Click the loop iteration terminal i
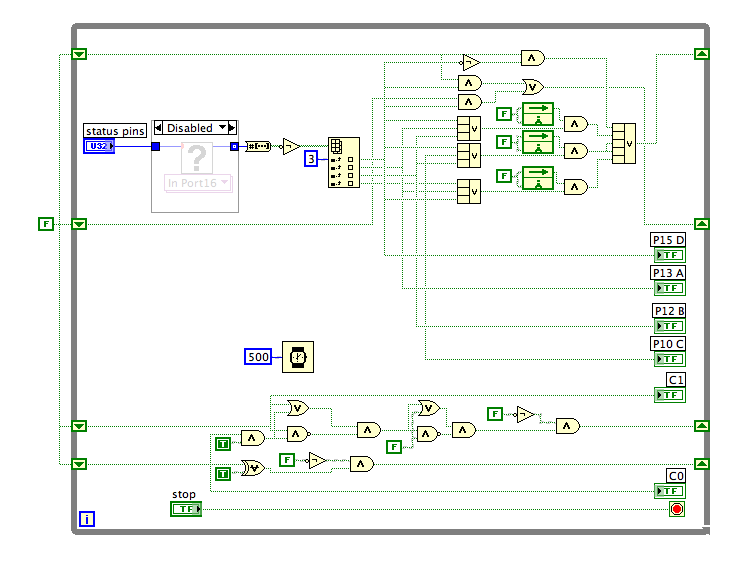Screen dimensions: 743x565 87,518
